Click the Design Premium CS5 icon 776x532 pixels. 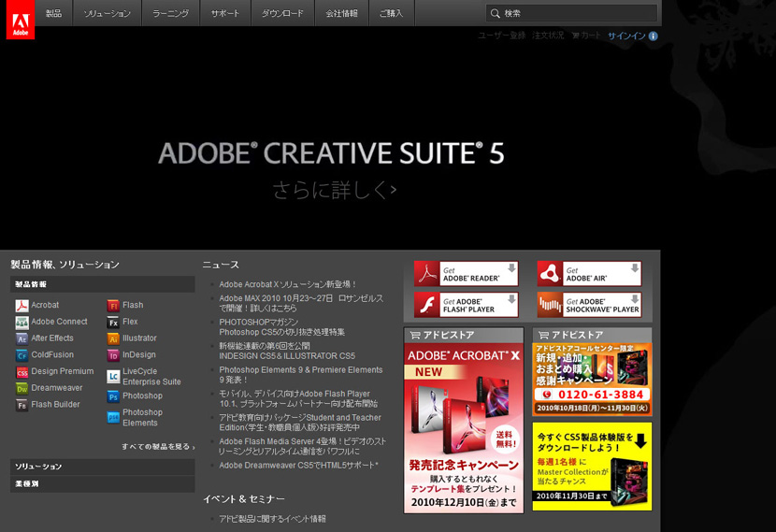pyautogui.click(x=22, y=372)
